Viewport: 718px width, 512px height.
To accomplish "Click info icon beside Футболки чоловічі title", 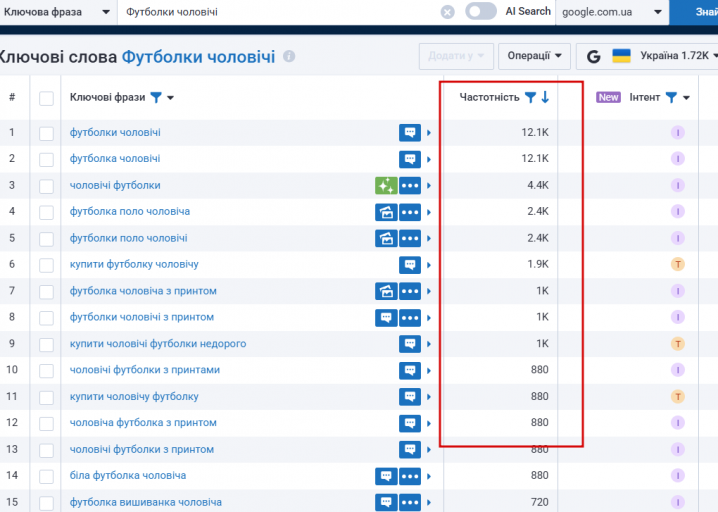I will (x=289, y=56).
